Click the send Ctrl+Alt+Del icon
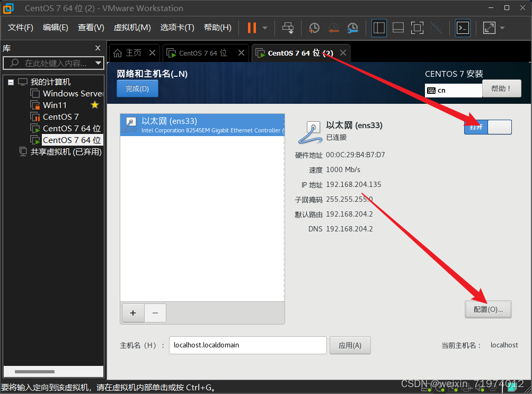This screenshot has width=532, height=394. pyautogui.click(x=288, y=28)
